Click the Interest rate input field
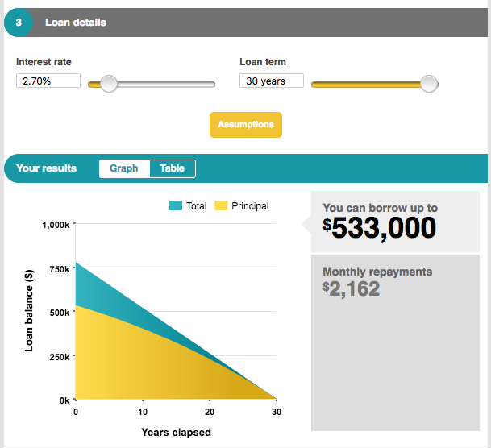Screen dimensions: 491x448 (48, 81)
